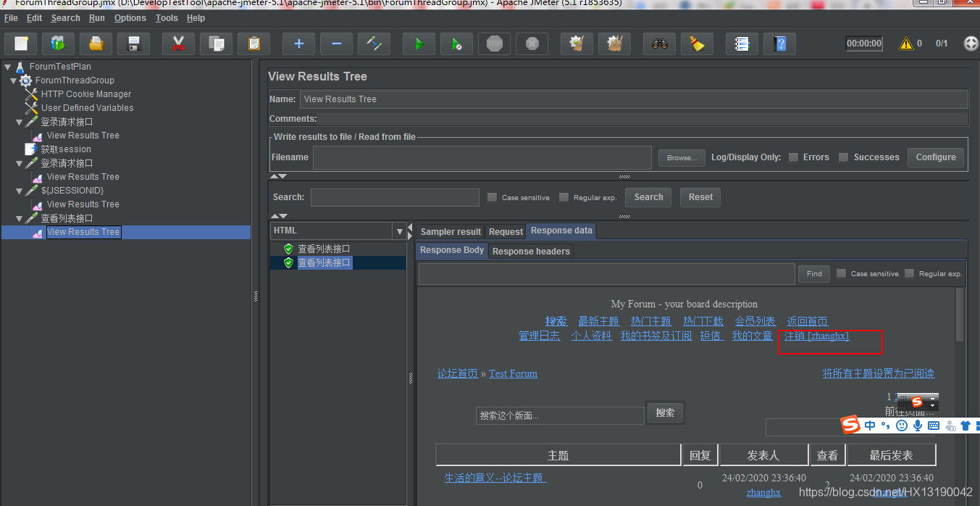Select the Response Body tab
The image size is (980, 506).
coord(452,250)
